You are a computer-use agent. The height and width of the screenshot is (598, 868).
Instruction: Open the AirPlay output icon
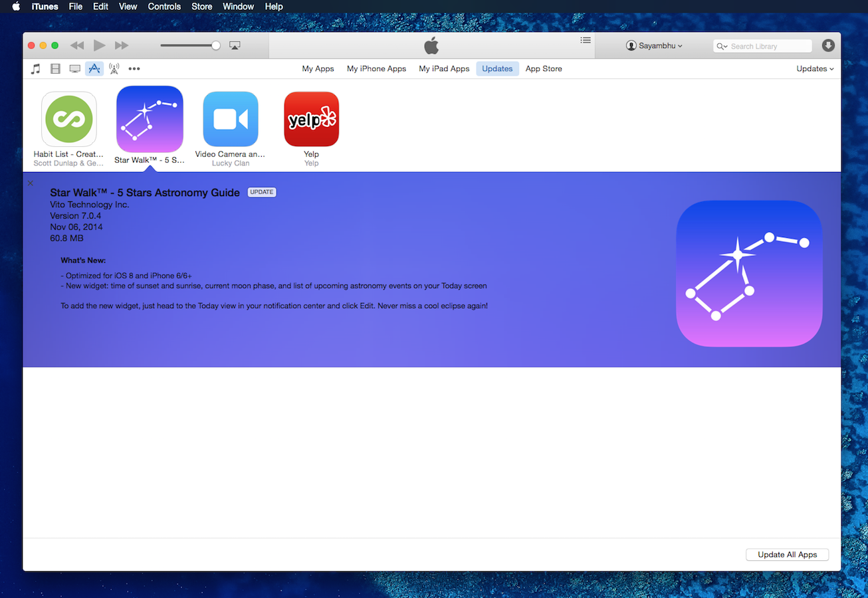(235, 45)
